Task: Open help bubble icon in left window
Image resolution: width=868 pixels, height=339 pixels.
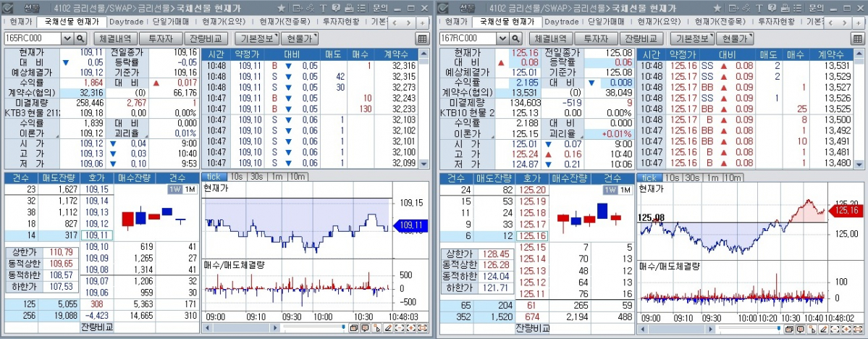Action: 336,8
